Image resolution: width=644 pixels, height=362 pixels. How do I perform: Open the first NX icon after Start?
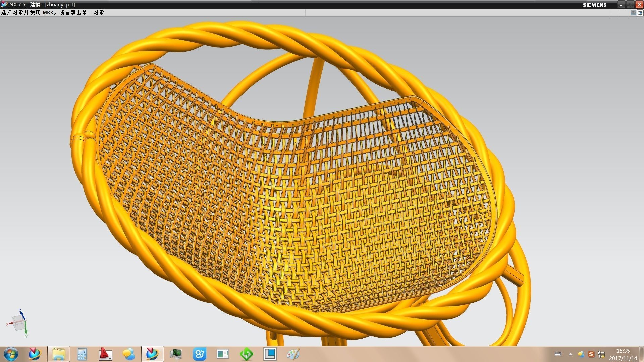coord(35,354)
